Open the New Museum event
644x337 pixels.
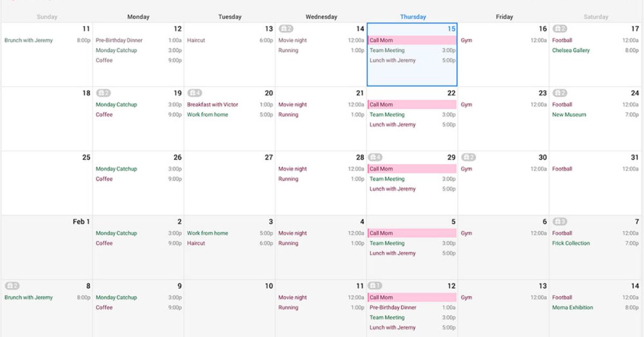coord(569,115)
